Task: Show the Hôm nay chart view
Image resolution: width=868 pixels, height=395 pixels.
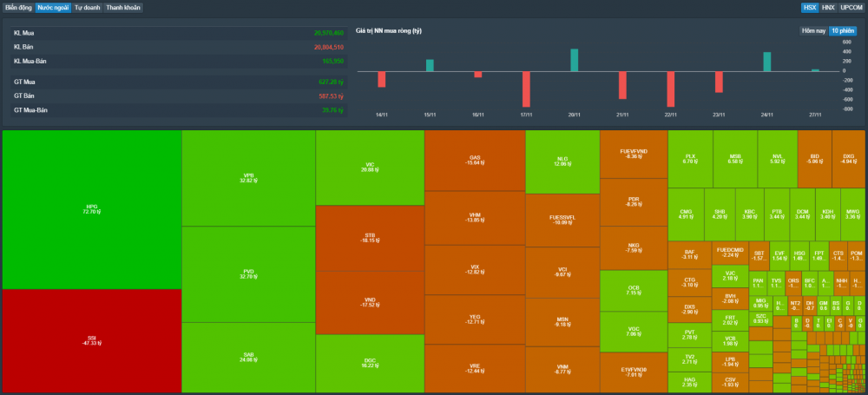Action: pos(813,30)
